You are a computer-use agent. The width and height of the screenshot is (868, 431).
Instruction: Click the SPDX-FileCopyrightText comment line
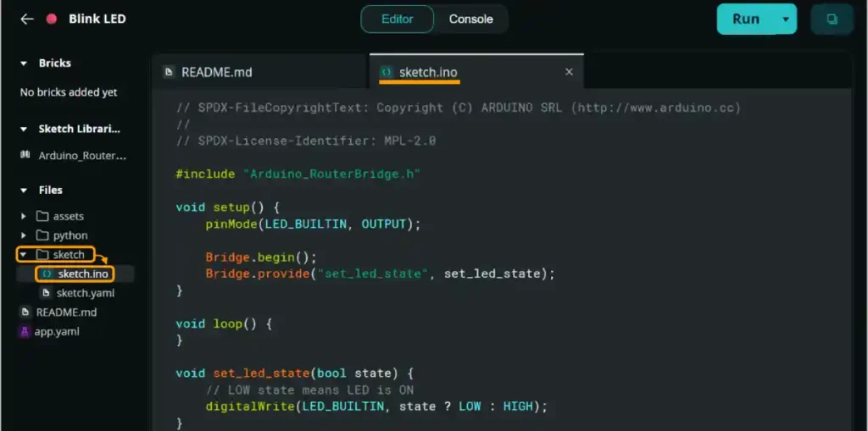(x=459, y=108)
